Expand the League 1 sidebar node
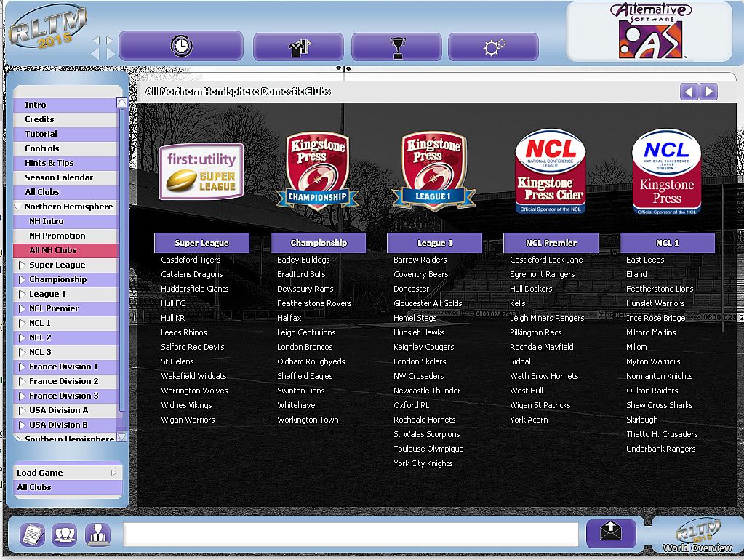 [22, 295]
